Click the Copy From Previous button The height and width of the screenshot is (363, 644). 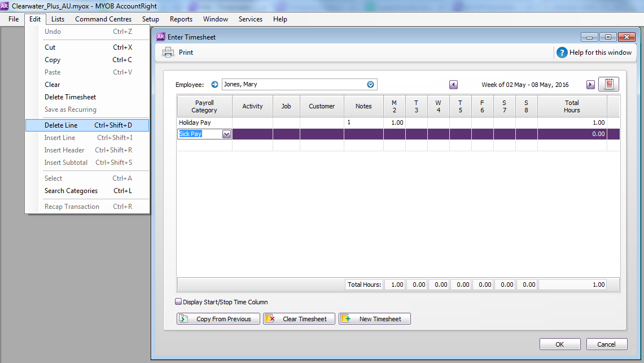point(218,319)
